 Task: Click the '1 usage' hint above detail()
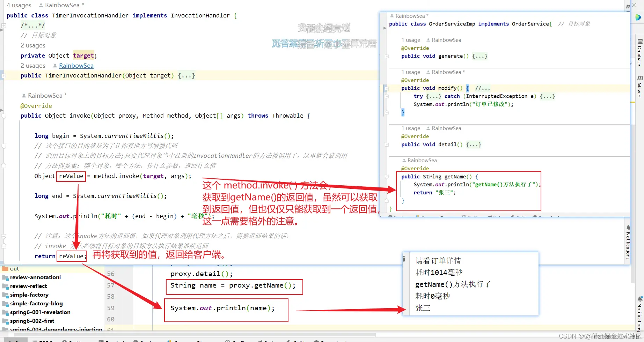tap(411, 128)
